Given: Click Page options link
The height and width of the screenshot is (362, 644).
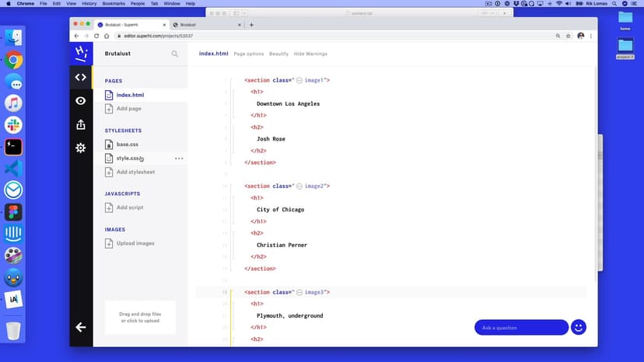Looking at the screenshot, I should click(249, 54).
